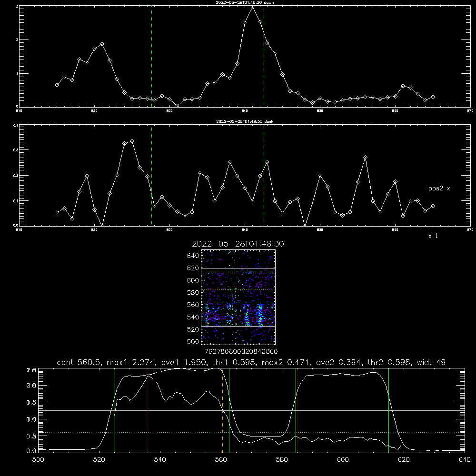Click the 'ave1 1.950' value
This screenshot has height=476, width=476.
pos(184,362)
